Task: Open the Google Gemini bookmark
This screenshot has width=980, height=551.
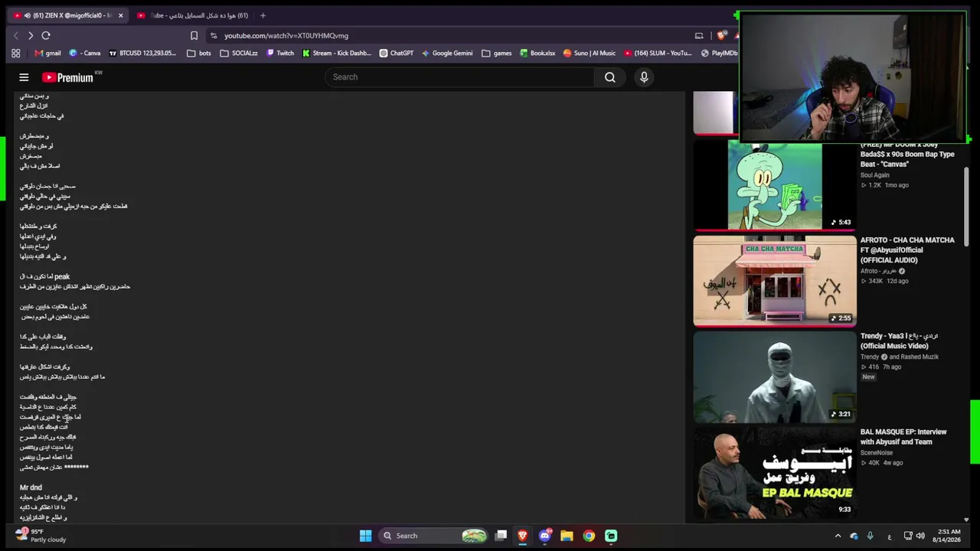Action: click(447, 53)
